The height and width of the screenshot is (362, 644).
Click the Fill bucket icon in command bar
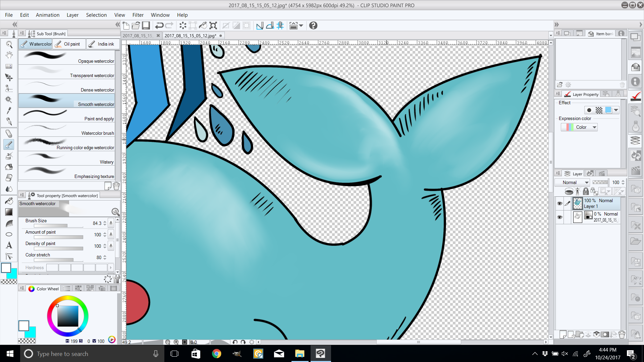coord(203,25)
